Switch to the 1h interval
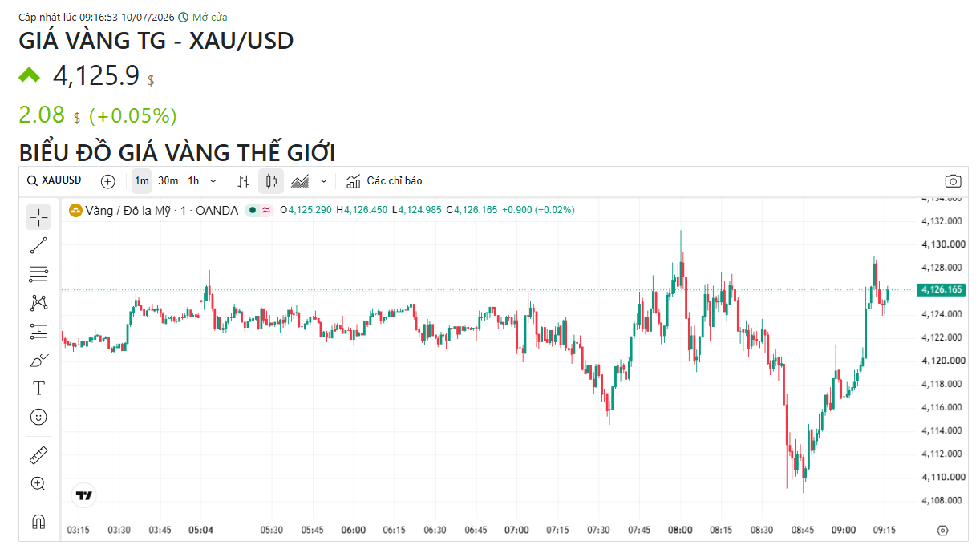980x549 pixels. click(194, 181)
